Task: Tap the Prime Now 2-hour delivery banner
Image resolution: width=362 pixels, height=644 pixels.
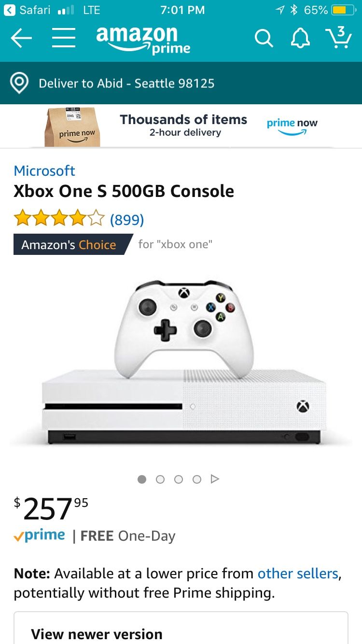Action: pyautogui.click(x=181, y=126)
